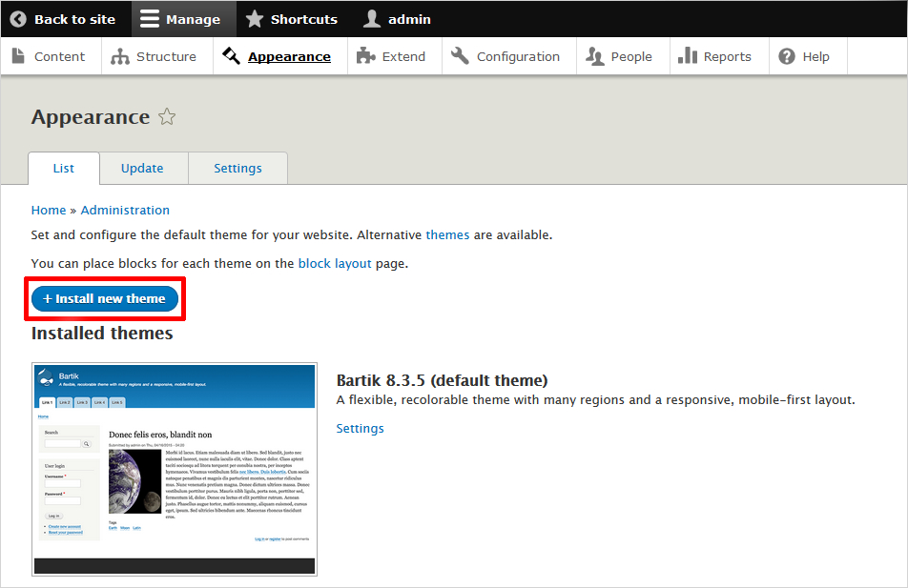The height and width of the screenshot is (588, 908).
Task: Follow the Administration breadcrumb link
Action: coord(125,210)
